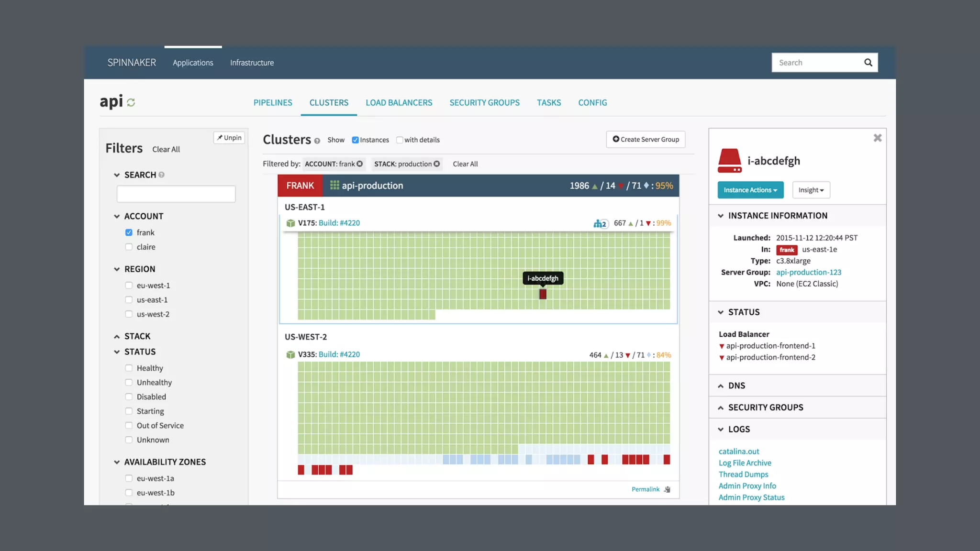Click the red i-abcdefgh instance square
Screen dimensions: 980x551
pos(543,294)
